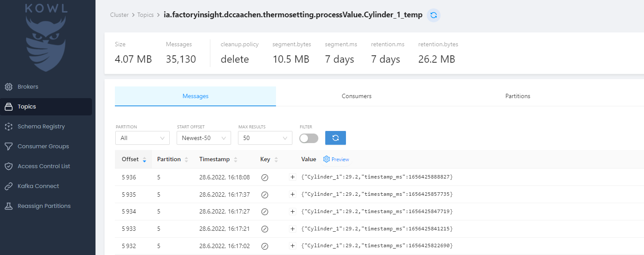
Task: Click the Preview gear icon
Action: click(327, 159)
